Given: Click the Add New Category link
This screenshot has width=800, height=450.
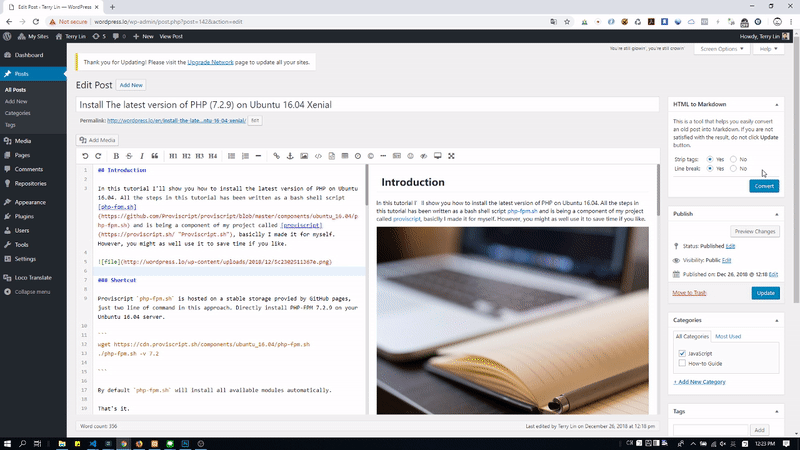Looking at the screenshot, I should 699,382.
